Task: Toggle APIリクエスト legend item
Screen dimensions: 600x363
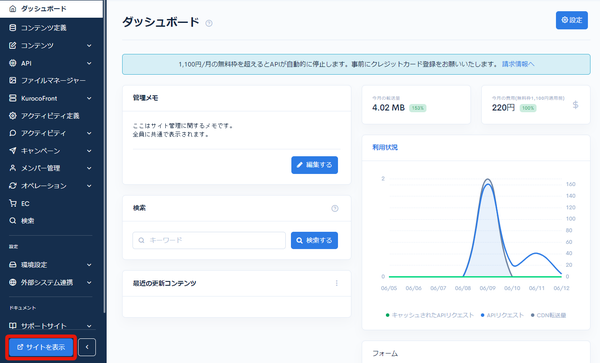Action: (x=502, y=315)
